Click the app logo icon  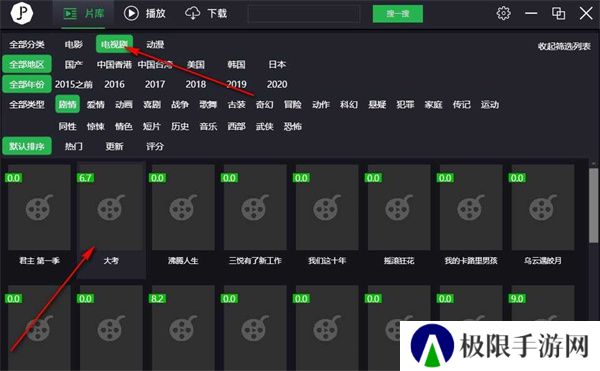click(21, 13)
